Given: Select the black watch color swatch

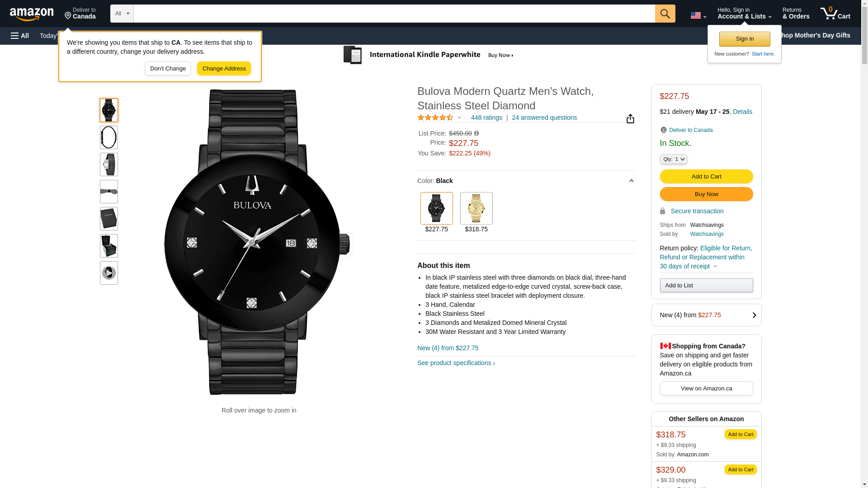Looking at the screenshot, I should point(436,208).
